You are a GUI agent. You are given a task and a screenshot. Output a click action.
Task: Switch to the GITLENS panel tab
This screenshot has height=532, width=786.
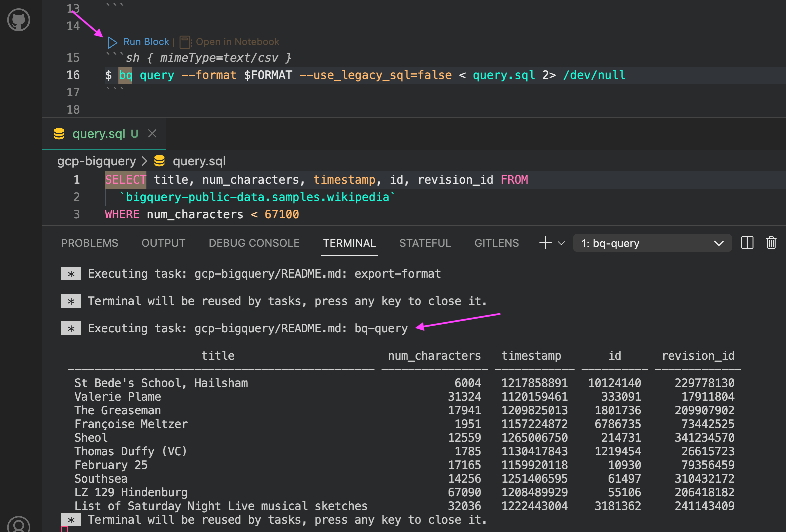click(x=497, y=243)
